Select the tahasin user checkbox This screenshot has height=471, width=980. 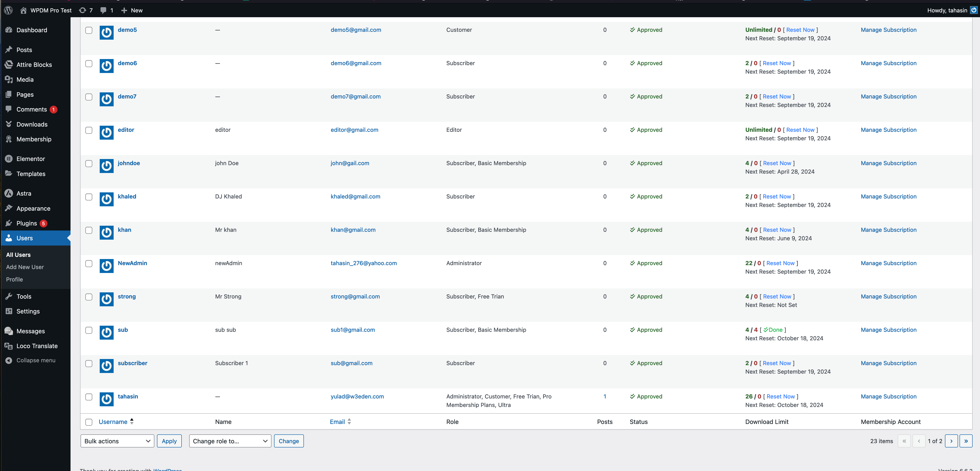(x=89, y=397)
